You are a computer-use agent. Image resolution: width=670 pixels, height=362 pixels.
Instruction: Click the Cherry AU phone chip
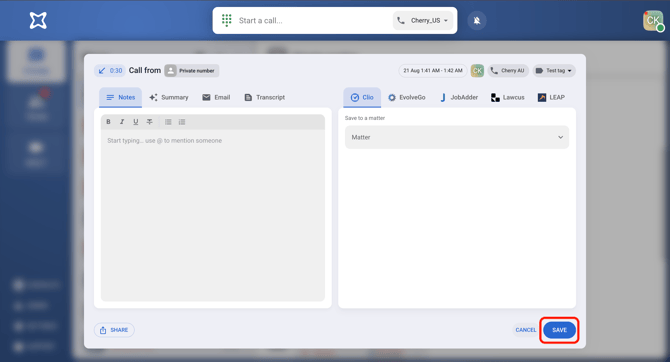click(508, 71)
